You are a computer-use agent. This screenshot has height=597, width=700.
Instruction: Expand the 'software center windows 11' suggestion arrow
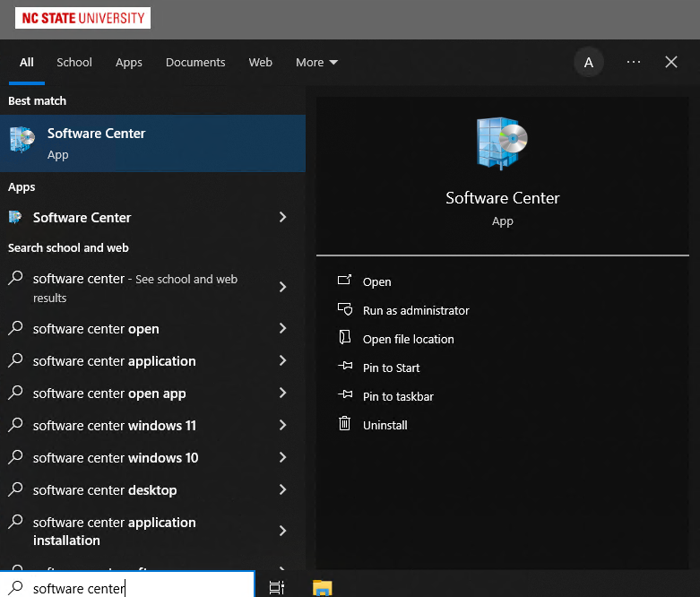point(282,426)
